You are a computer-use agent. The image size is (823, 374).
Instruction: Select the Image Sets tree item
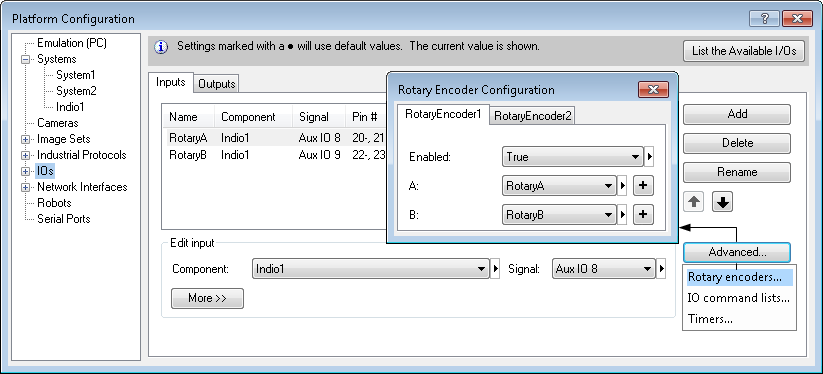coord(64,140)
